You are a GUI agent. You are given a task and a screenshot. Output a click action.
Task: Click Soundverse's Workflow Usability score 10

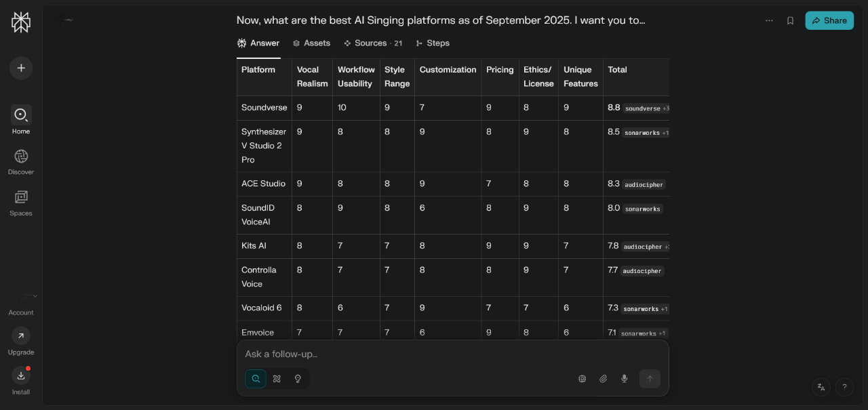342,108
